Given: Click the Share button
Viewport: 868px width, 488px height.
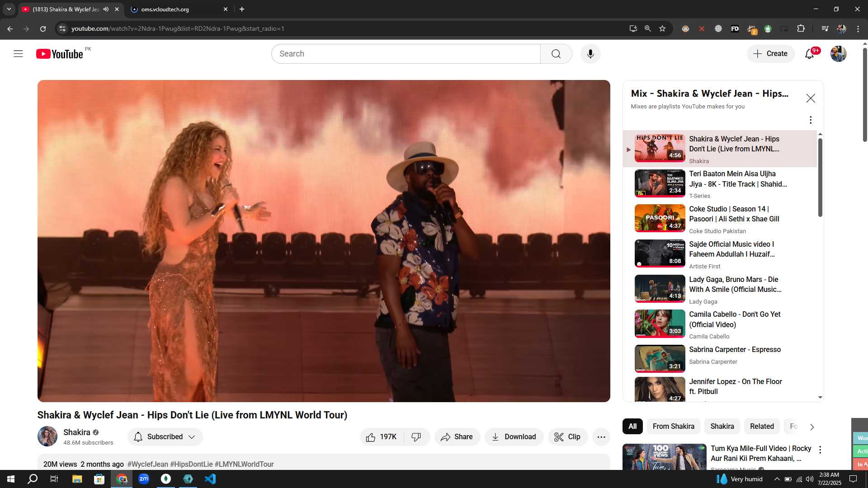Looking at the screenshot, I should point(457,437).
